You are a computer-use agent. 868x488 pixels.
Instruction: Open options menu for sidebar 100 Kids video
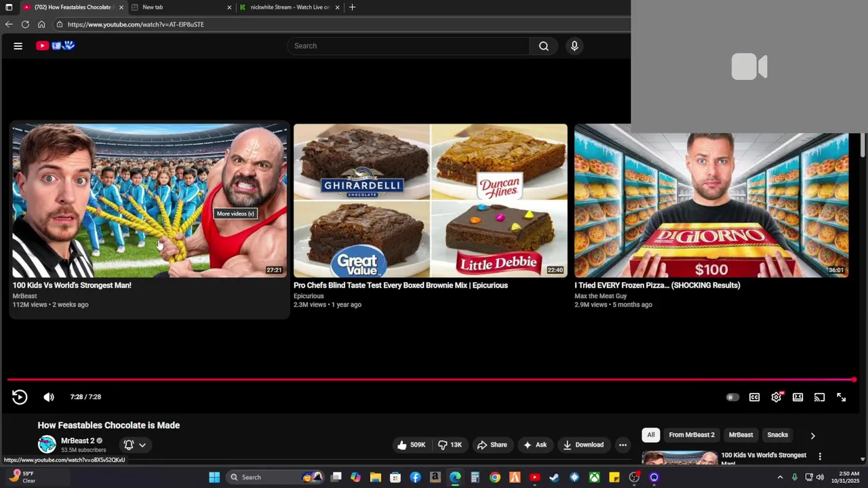pos(820,456)
